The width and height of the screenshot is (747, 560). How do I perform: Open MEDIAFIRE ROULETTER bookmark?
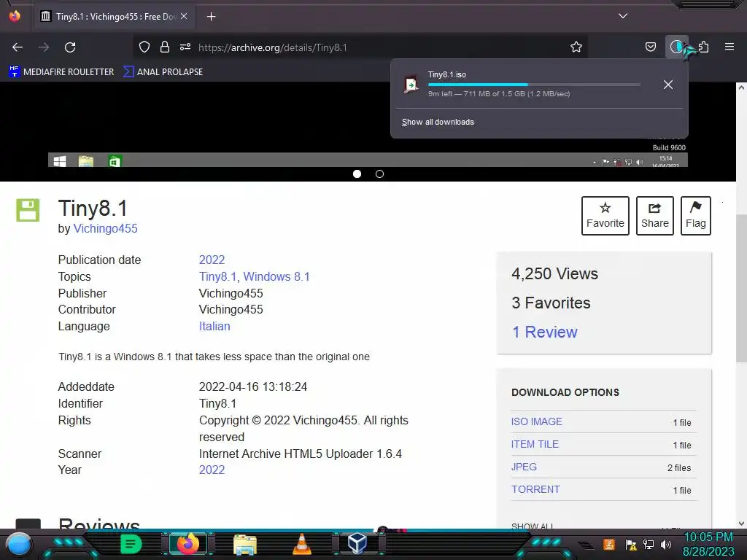point(61,72)
